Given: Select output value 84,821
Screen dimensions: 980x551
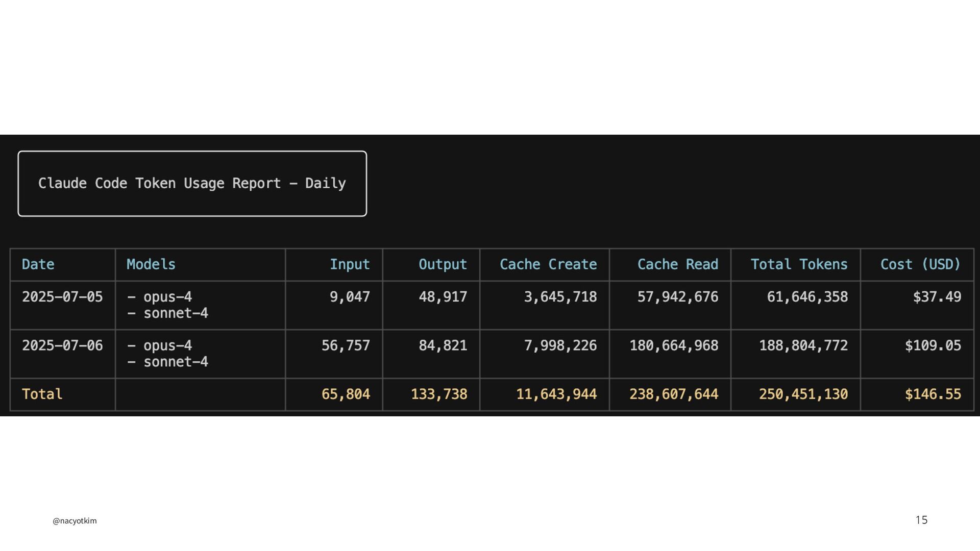Looking at the screenshot, I should 443,345.
